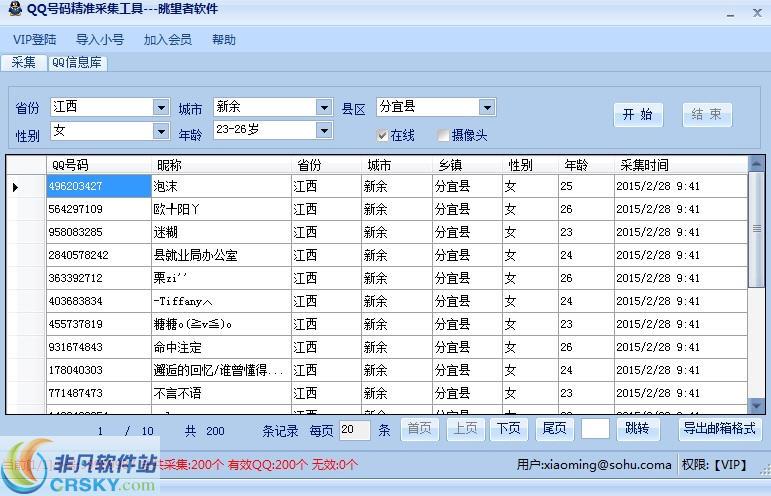Go to last page with 尾页
This screenshot has width=771, height=496.
coord(554,429)
